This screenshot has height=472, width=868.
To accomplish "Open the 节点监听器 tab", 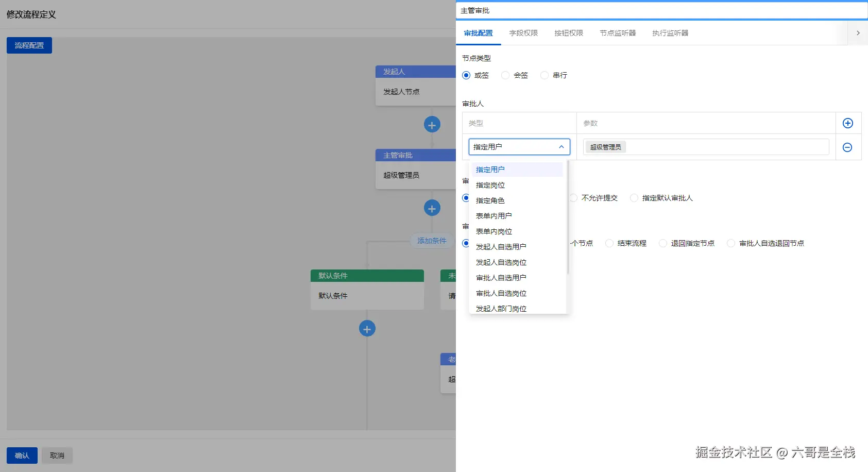I will pos(617,32).
